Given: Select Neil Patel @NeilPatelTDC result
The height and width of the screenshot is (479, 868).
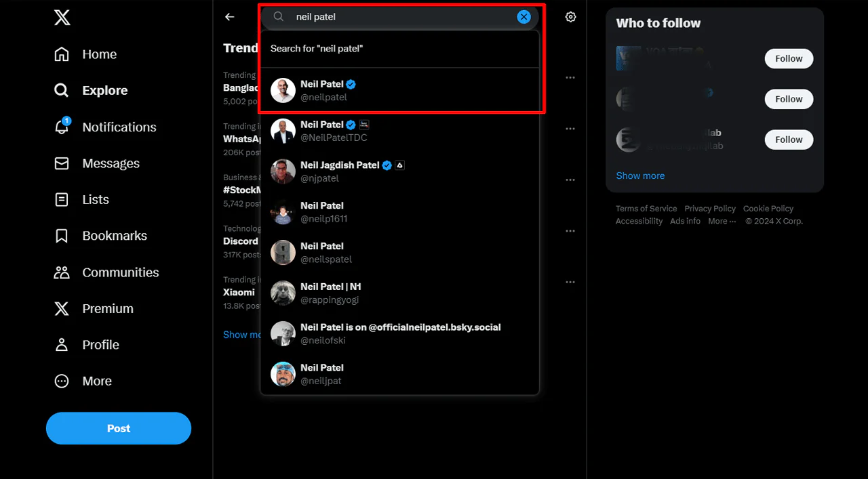Looking at the screenshot, I should (x=400, y=131).
